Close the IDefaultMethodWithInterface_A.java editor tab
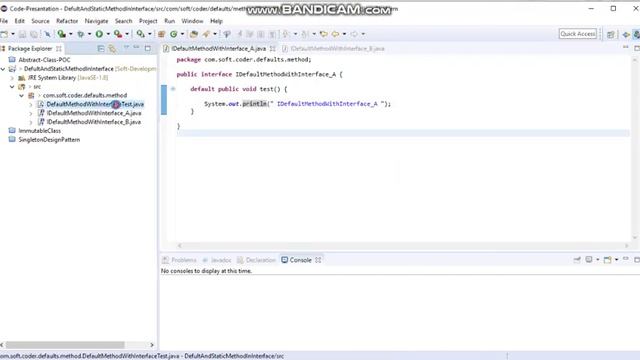640x360 pixels. coord(272,49)
